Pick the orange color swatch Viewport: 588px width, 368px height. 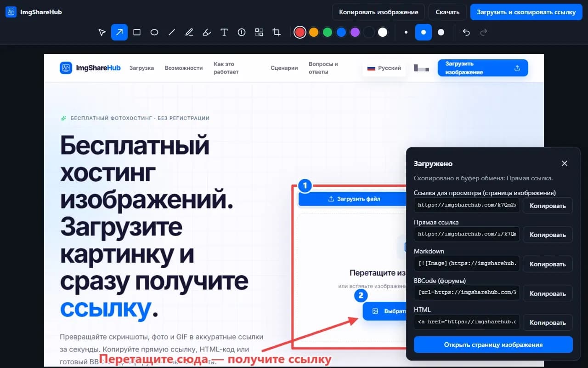(314, 32)
